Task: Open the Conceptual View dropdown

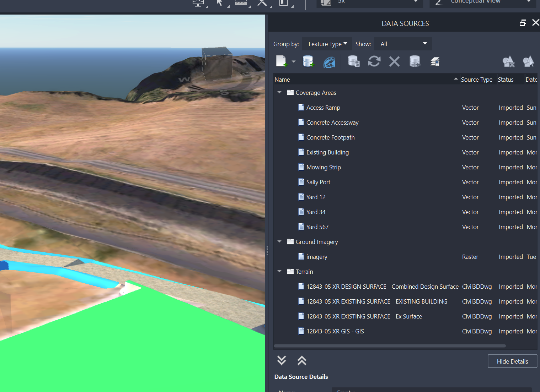Action: 483,3
